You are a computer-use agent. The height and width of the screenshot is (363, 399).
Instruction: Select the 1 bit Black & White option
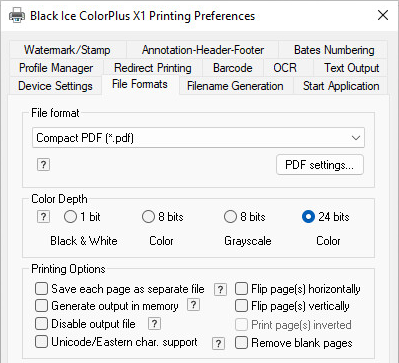[x=70, y=217]
